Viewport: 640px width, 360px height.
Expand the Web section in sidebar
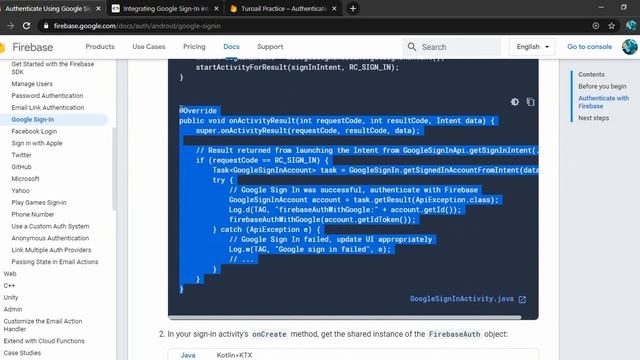[x=10, y=273]
